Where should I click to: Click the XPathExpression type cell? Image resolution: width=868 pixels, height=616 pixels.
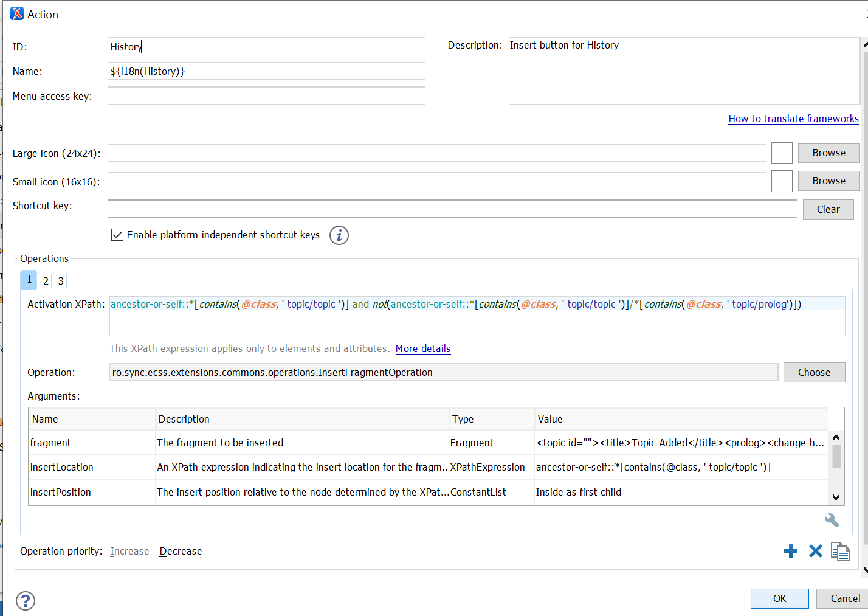tap(487, 467)
